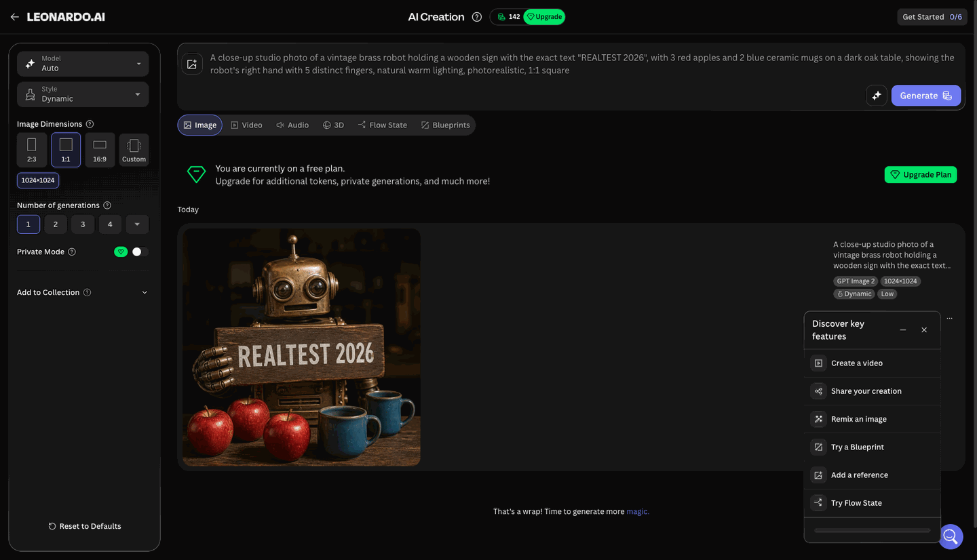Image resolution: width=977 pixels, height=560 pixels.
Task: Open Number of generations help icon
Action: tap(107, 205)
